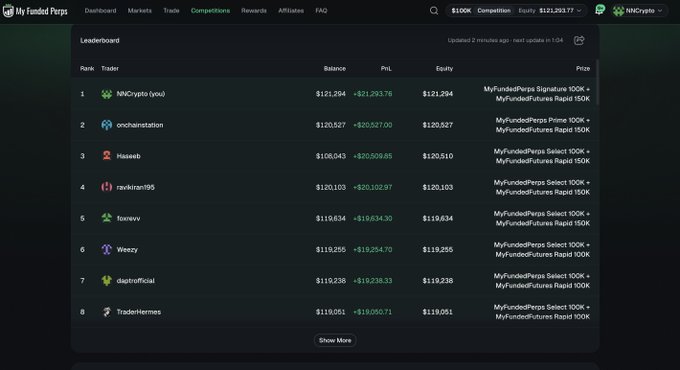Click the My Funded Perps logo
Viewport: 680px width, 370px height.
pyautogui.click(x=35, y=11)
